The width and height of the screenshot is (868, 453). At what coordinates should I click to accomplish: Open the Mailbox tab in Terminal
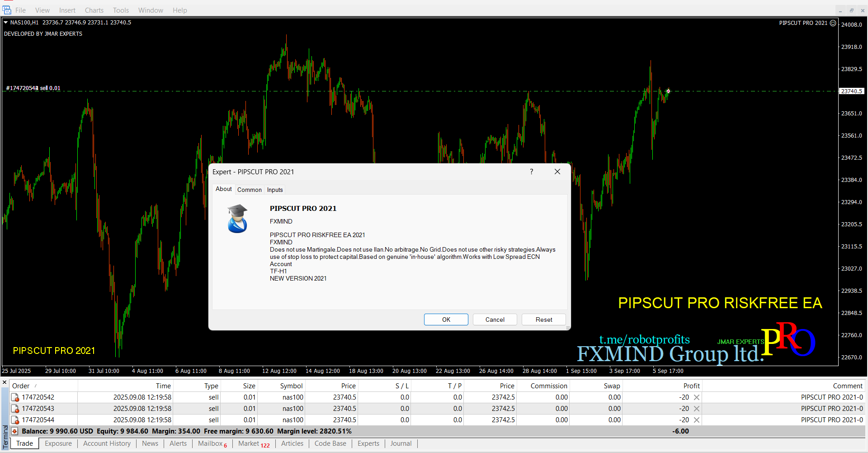click(212, 443)
